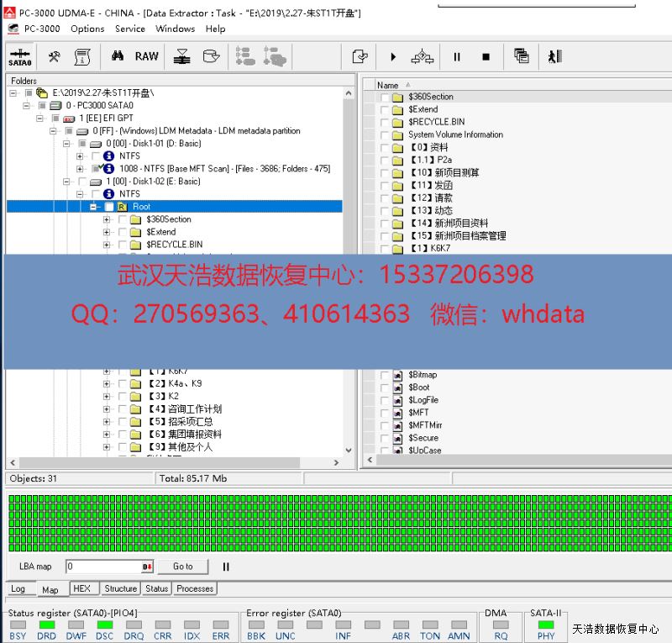672x643 pixels.
Task: Click the pause icon in toolbar
Action: tap(457, 57)
